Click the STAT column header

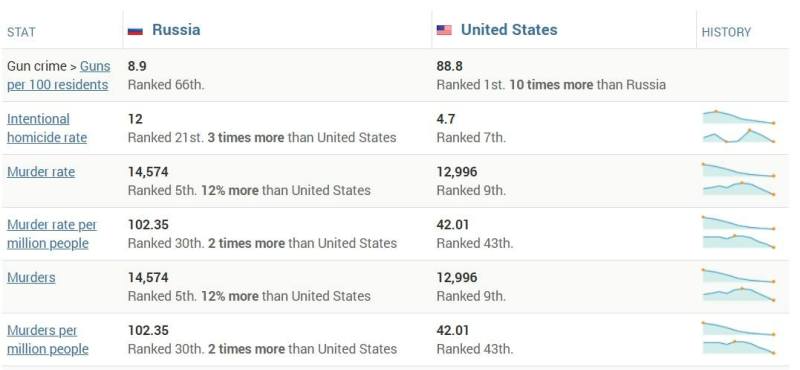[21, 32]
